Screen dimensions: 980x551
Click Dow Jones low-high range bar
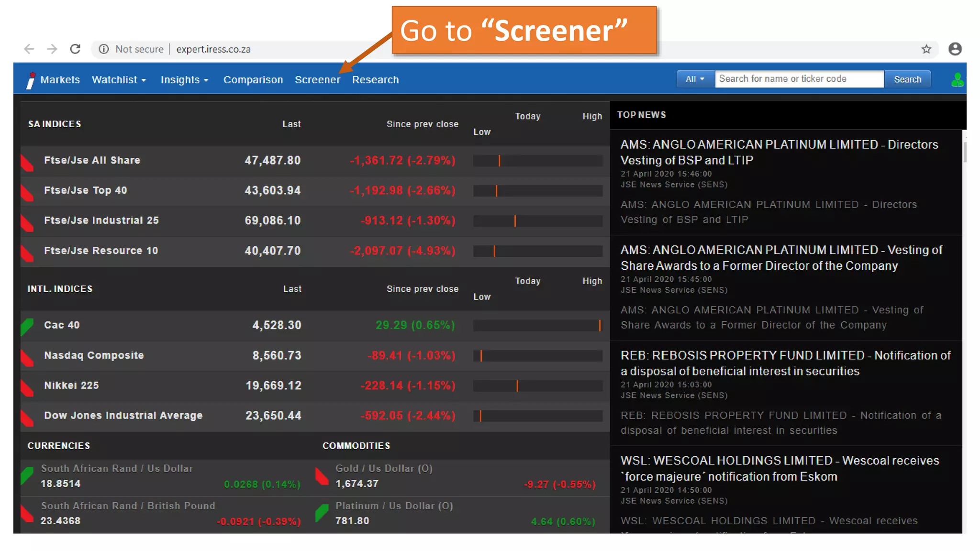tap(538, 416)
